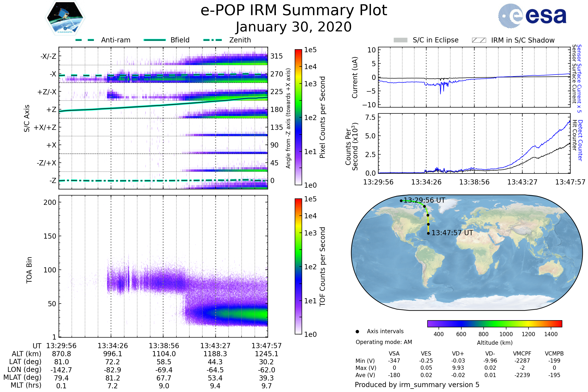The height and width of the screenshot is (392, 588).
Task: Click the Bfield solid legend line
Action: pos(155,40)
